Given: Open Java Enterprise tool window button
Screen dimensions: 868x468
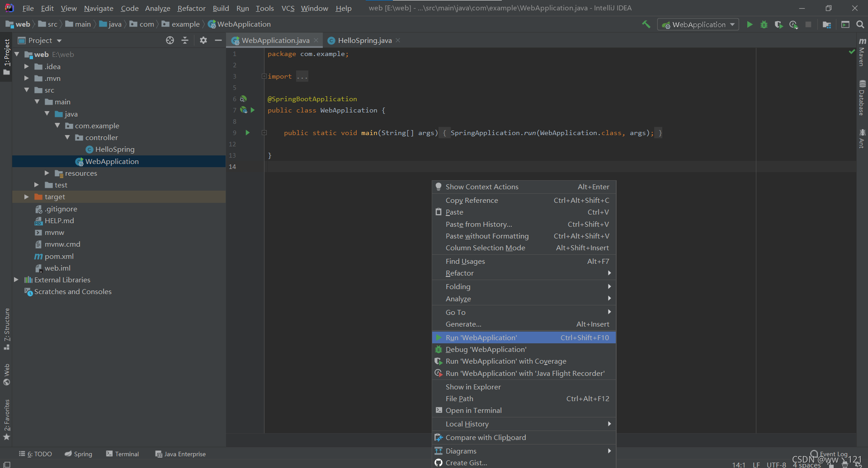Looking at the screenshot, I should tap(180, 454).
